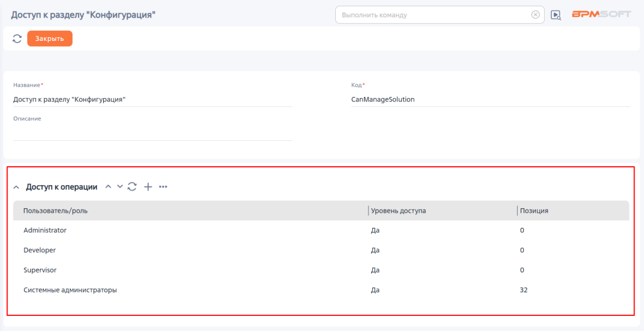Click into the Описание field
Screen dimensions: 644x331
152,132
